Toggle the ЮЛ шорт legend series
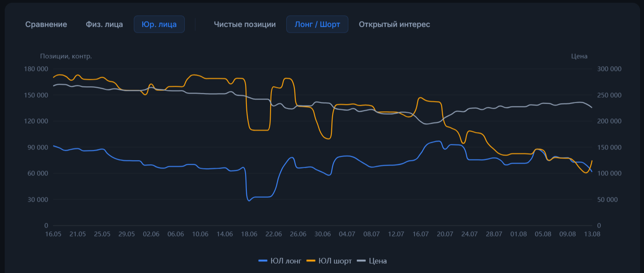The width and height of the screenshot is (644, 273). click(x=329, y=261)
